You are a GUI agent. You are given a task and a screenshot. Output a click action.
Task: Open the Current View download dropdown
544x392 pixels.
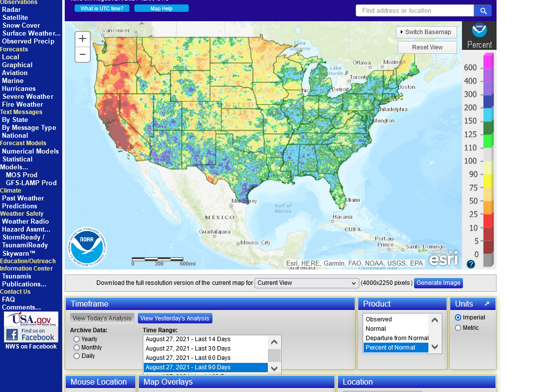tap(306, 283)
